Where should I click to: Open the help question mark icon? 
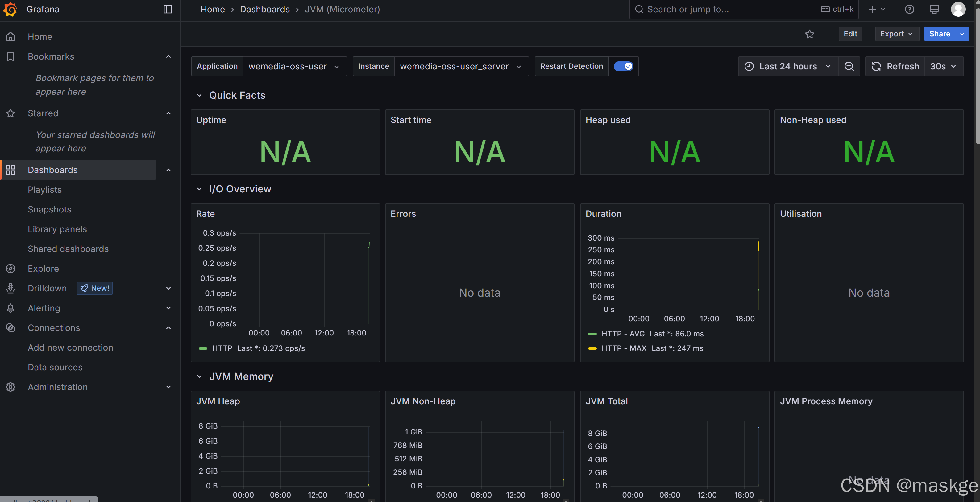pos(909,9)
